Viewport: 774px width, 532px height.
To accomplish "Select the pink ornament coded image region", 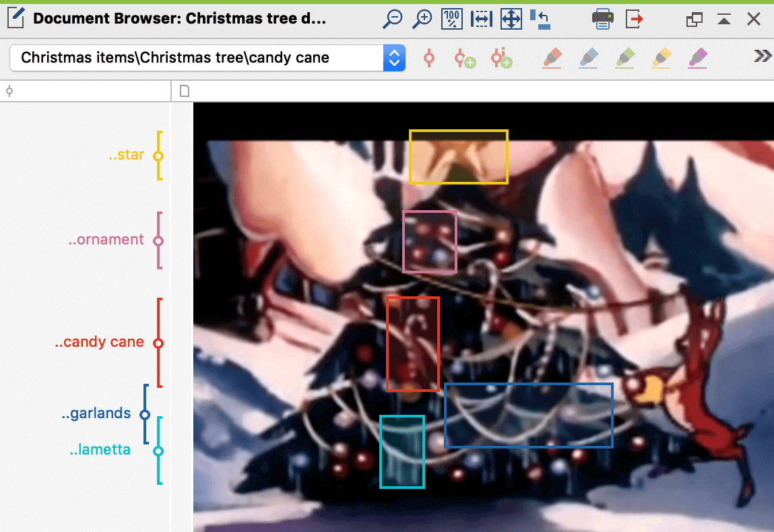I will [x=430, y=242].
